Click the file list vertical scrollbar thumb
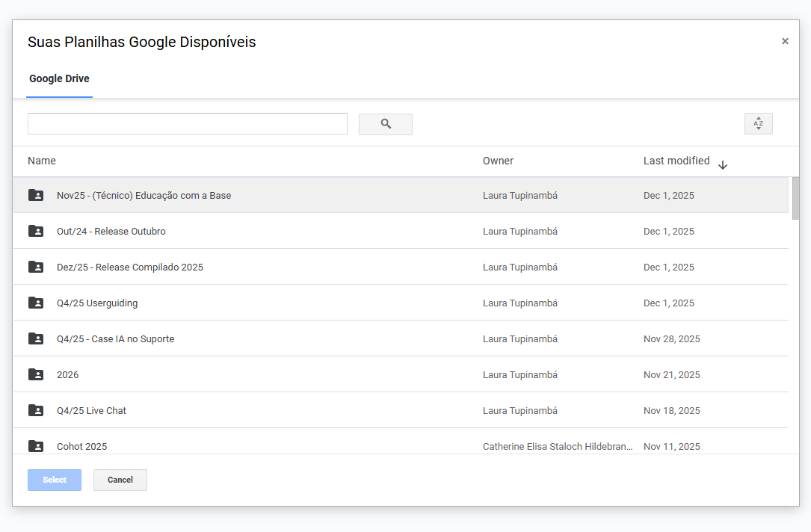Image resolution: width=811 pixels, height=532 pixels. 796,199
